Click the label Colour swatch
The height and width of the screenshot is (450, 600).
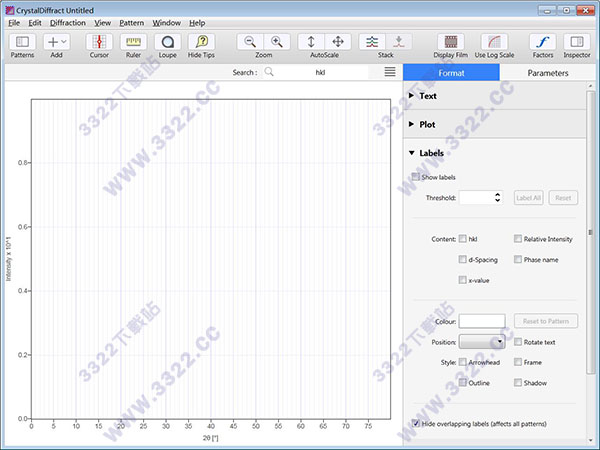[481, 321]
